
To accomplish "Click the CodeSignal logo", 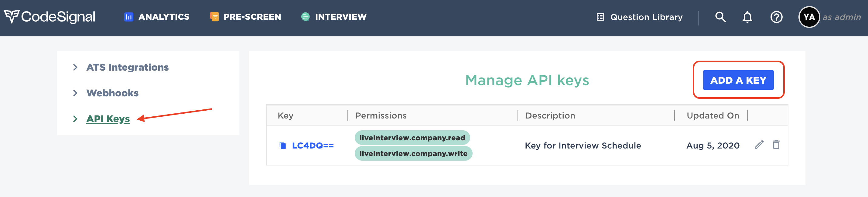I will pyautogui.click(x=50, y=16).
